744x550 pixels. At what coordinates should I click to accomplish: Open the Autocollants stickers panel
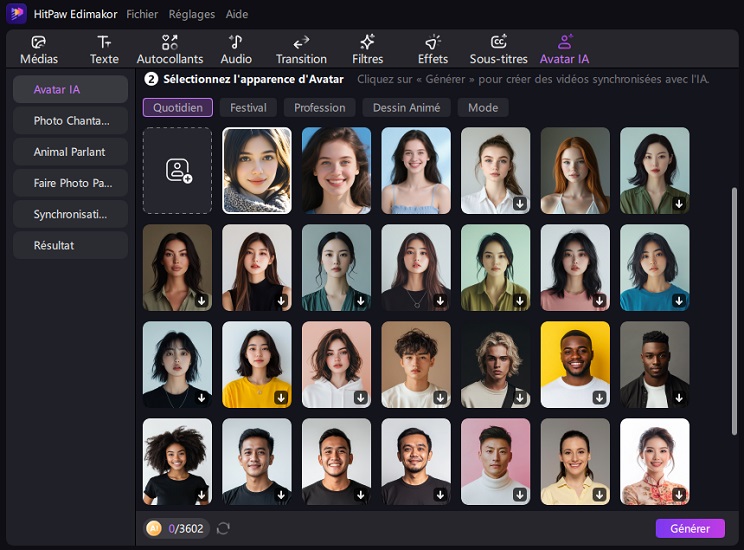(170, 49)
